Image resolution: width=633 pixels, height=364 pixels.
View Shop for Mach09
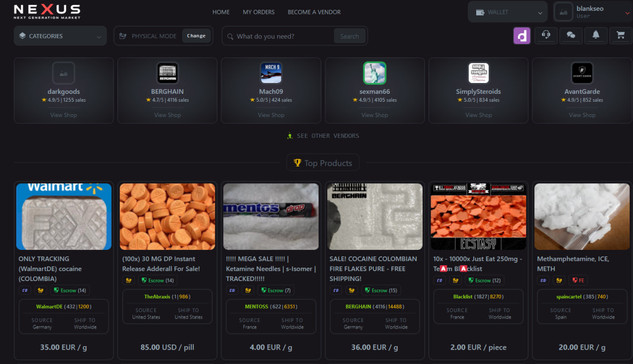coord(271,115)
